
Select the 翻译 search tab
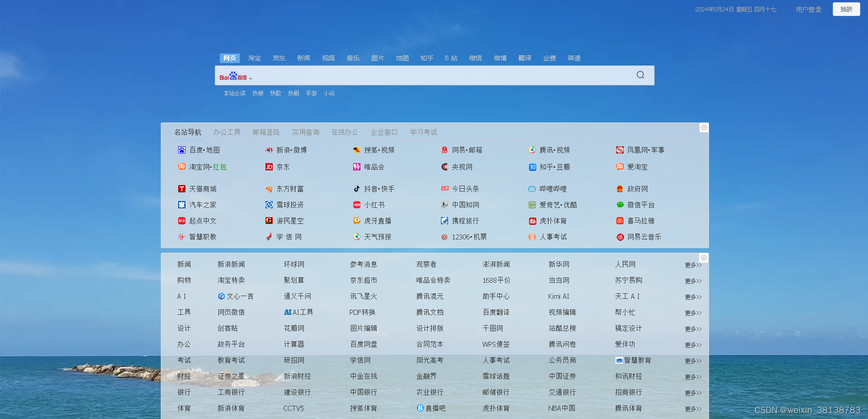coord(525,58)
